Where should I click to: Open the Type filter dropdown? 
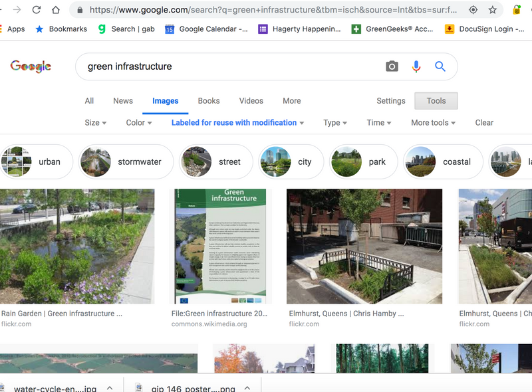click(335, 123)
